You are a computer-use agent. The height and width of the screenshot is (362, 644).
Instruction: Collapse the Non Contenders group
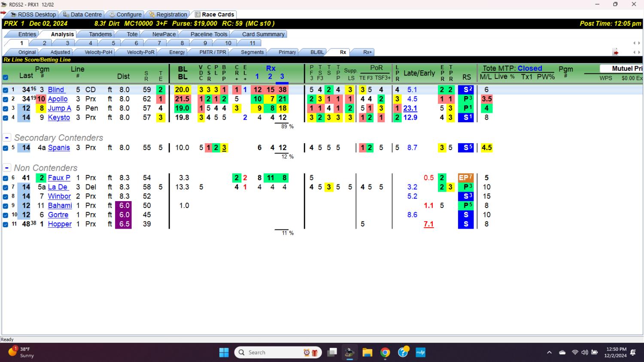(7, 168)
